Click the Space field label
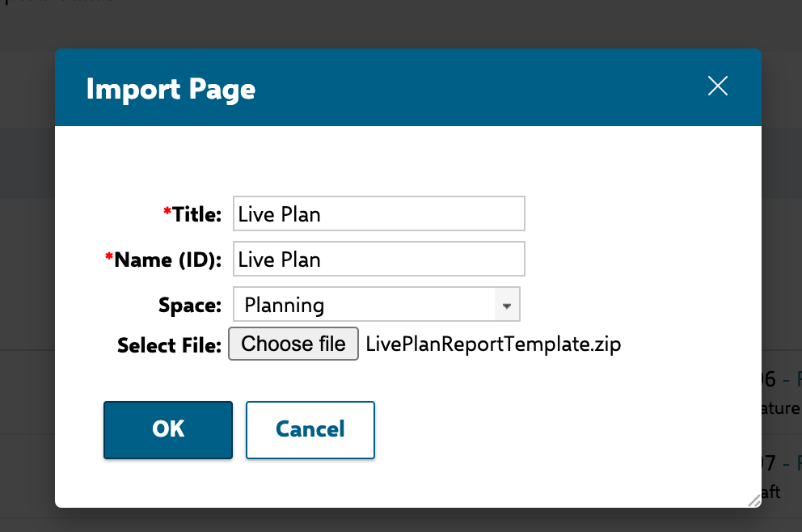The height and width of the screenshot is (532, 802). [190, 306]
